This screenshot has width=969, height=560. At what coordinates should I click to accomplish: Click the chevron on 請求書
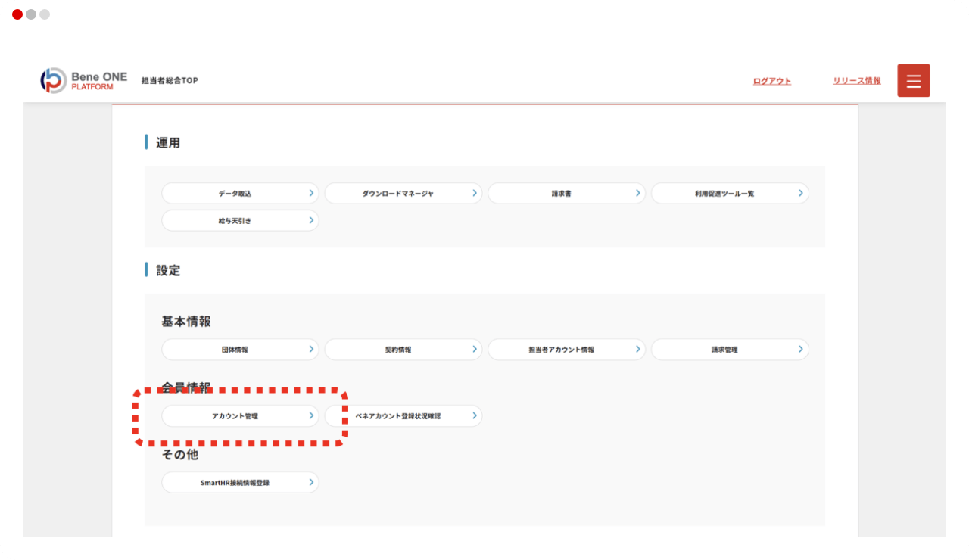637,194
